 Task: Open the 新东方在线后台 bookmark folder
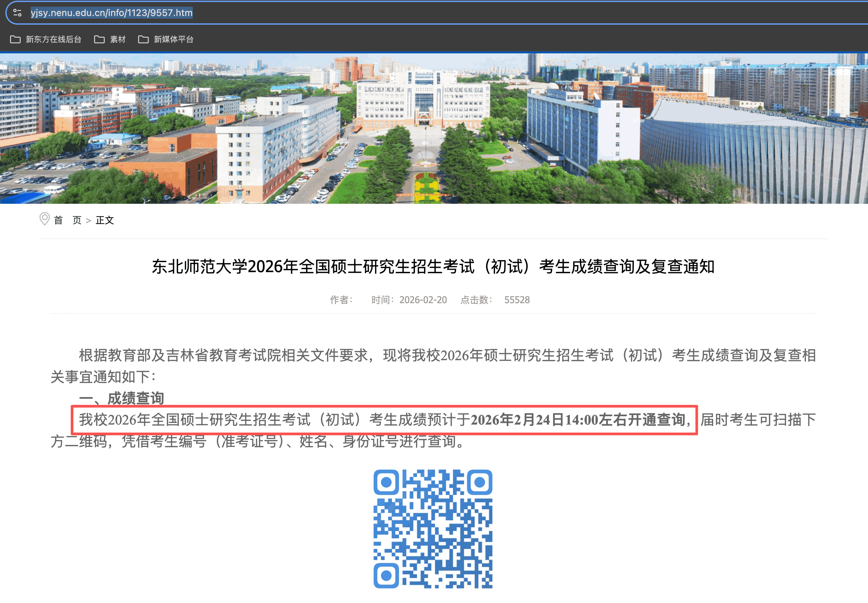point(46,39)
